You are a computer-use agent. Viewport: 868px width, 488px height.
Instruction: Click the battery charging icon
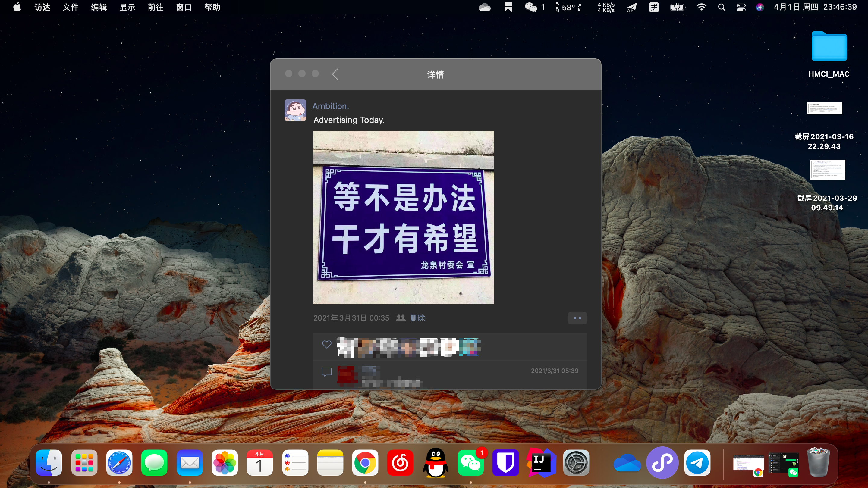pos(678,7)
